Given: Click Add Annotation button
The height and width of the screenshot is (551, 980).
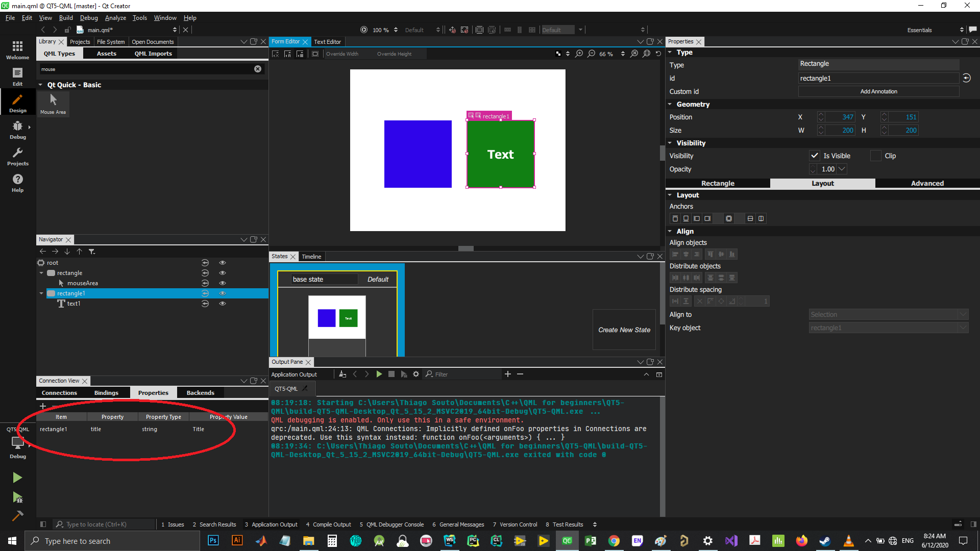Looking at the screenshot, I should (x=878, y=91).
